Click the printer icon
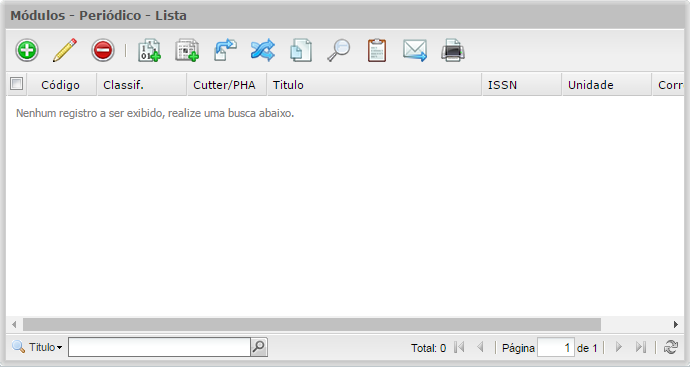690x367 pixels. pos(453,50)
